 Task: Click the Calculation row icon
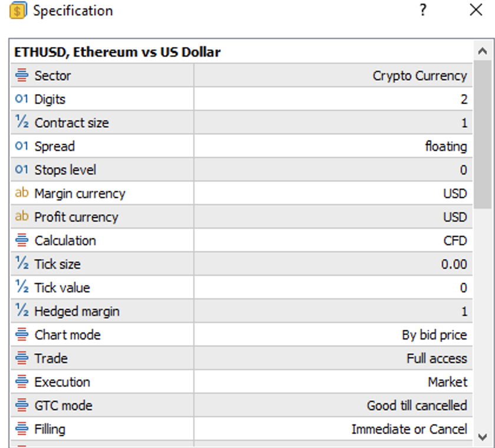[22, 241]
